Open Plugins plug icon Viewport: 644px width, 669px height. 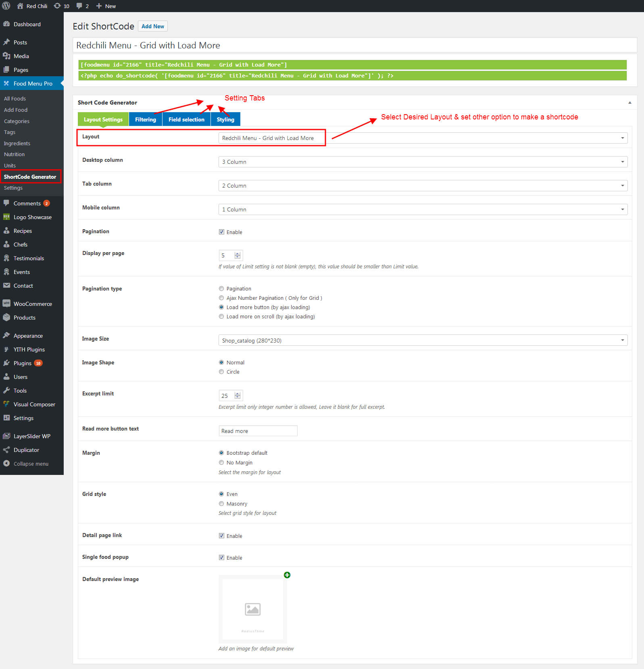[x=6, y=363]
